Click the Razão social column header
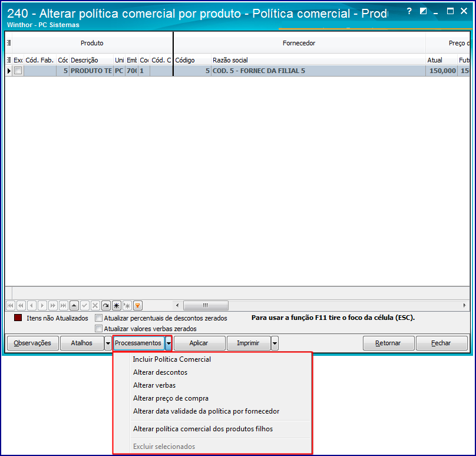 tap(318, 60)
